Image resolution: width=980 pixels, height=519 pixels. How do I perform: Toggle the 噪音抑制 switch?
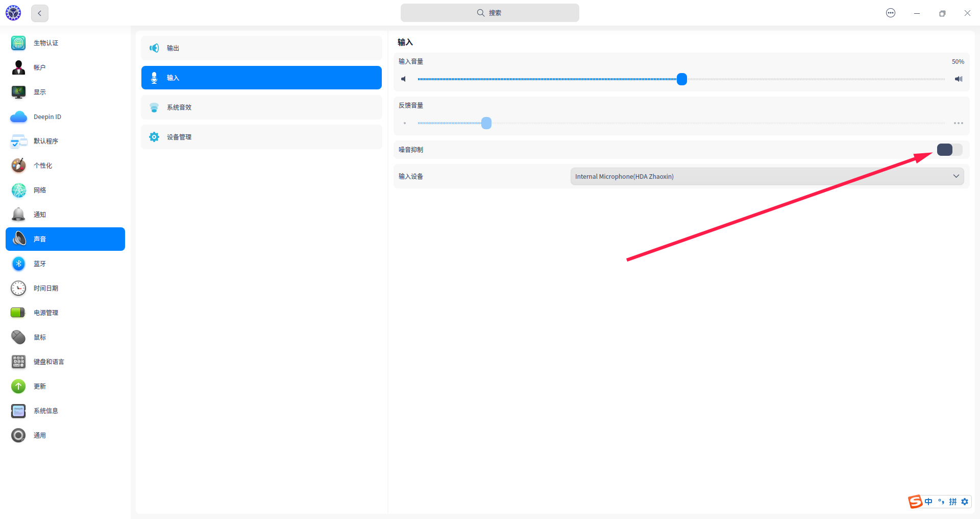[949, 150]
